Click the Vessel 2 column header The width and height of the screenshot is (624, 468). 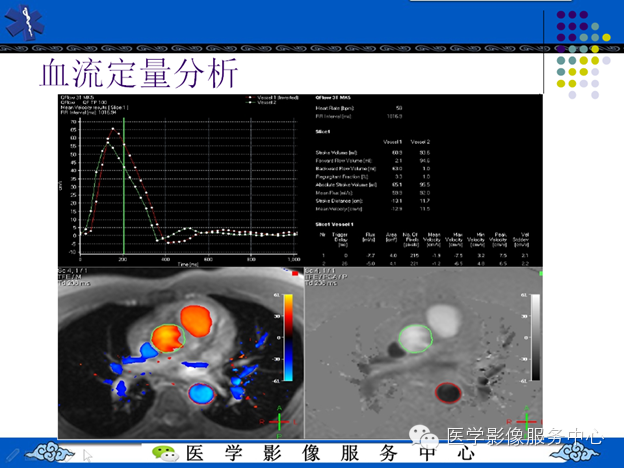(420, 142)
